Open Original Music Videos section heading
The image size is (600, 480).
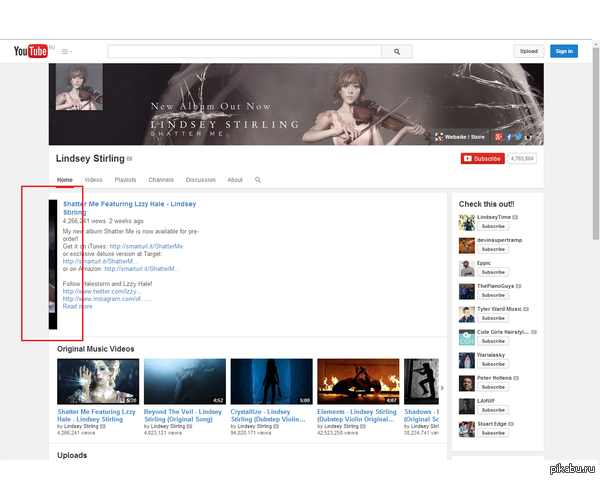[x=96, y=349]
